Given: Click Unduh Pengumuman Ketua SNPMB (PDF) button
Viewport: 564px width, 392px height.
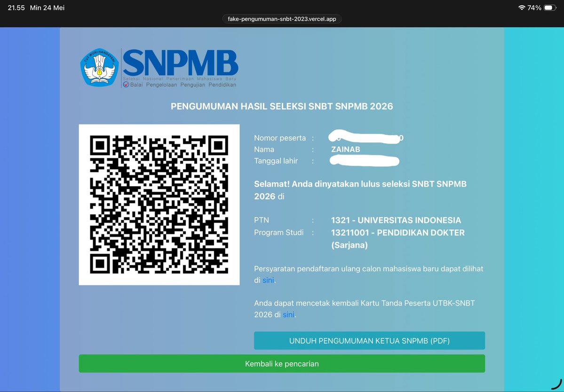Looking at the screenshot, I should click(x=369, y=341).
